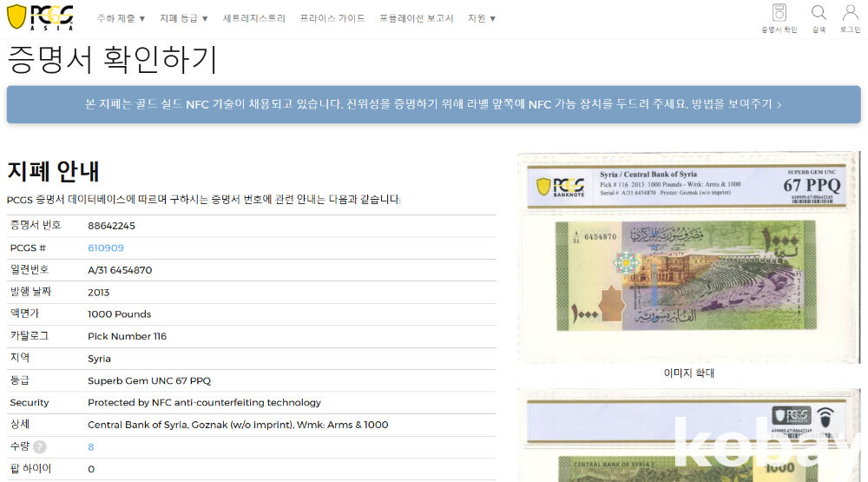Open the front banknote holder image
Viewport: 868px width, 482px height.
tap(688, 258)
